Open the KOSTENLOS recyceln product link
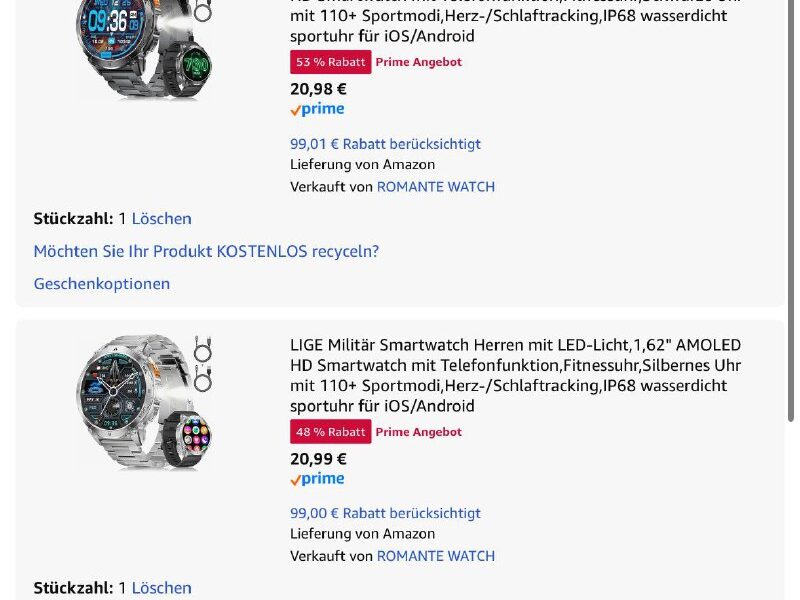Image resolution: width=800 pixels, height=600 pixels. pyautogui.click(x=206, y=251)
